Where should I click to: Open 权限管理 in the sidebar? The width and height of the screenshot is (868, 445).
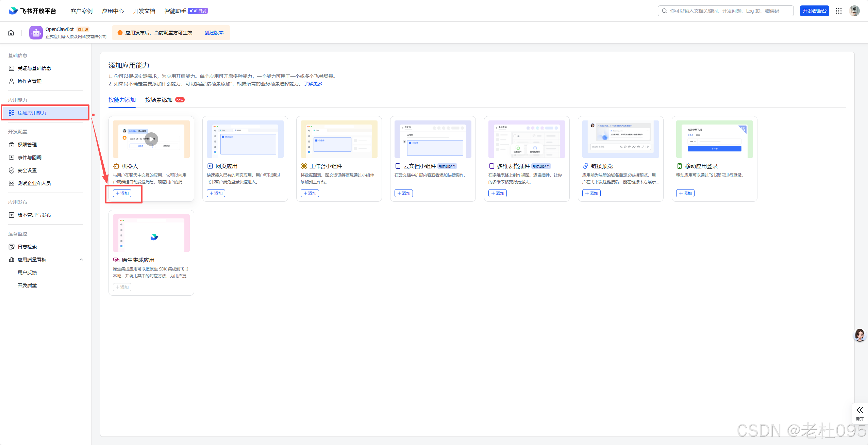(27, 145)
